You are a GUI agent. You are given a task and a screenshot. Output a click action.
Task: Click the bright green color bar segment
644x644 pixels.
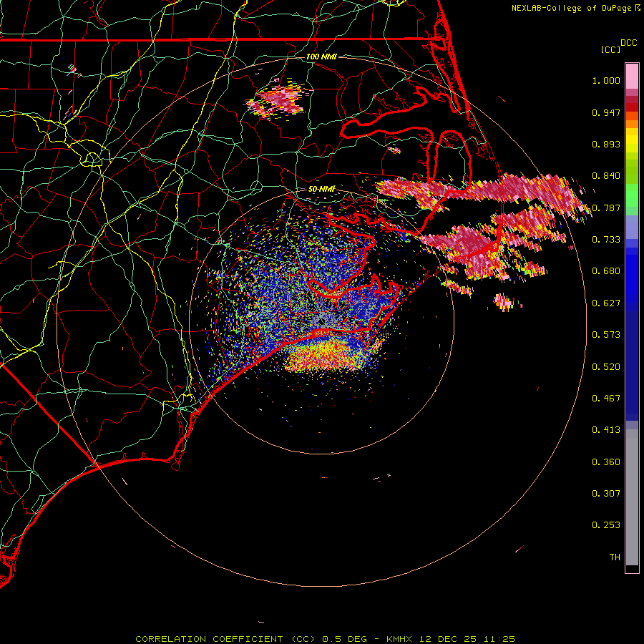point(632,195)
